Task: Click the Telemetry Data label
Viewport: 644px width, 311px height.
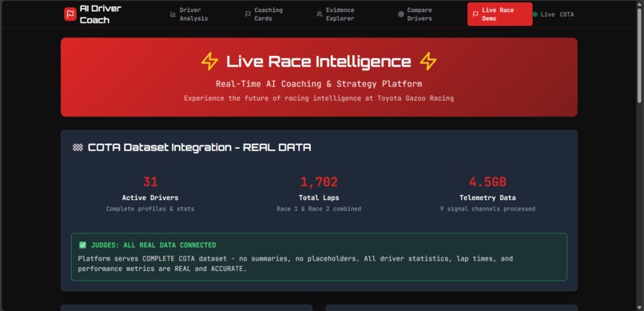Action: click(487, 197)
